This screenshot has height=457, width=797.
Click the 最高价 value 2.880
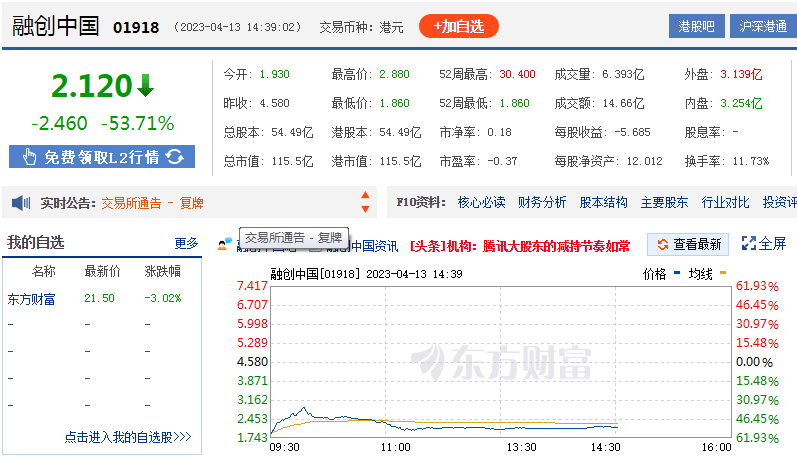pyautogui.click(x=394, y=74)
